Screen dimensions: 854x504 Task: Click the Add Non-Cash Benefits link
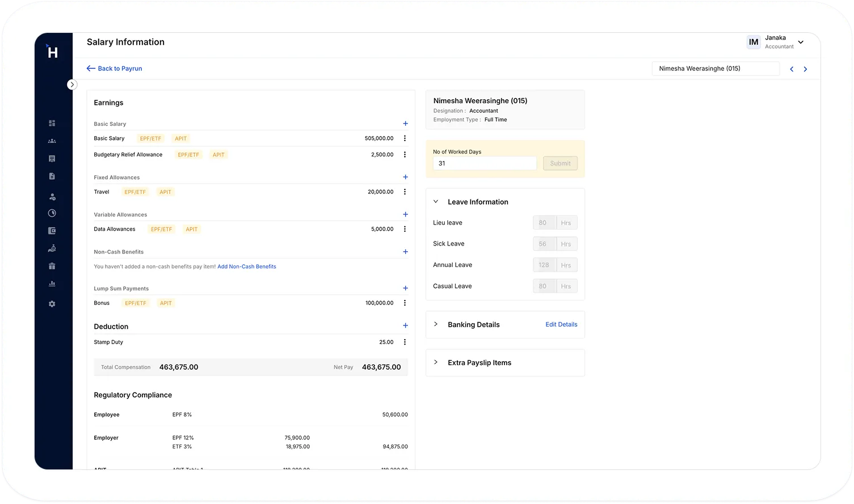247,266
